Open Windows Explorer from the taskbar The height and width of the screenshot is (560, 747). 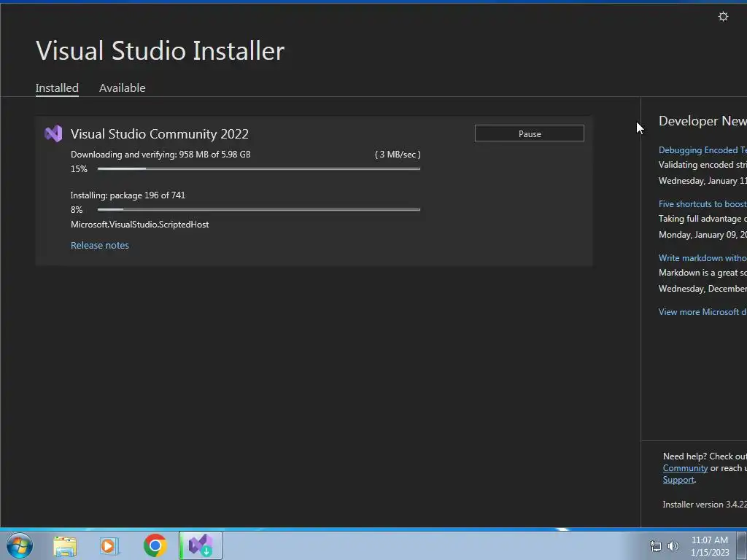pos(65,545)
